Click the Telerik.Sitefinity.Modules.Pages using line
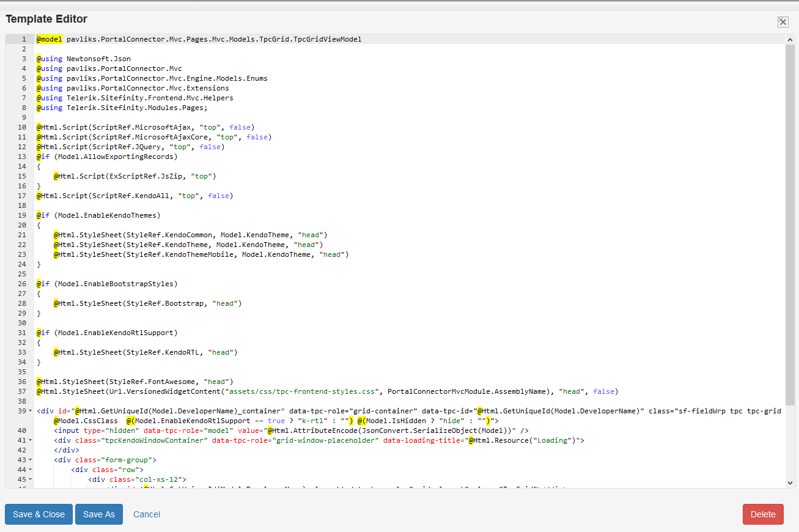 (122, 108)
